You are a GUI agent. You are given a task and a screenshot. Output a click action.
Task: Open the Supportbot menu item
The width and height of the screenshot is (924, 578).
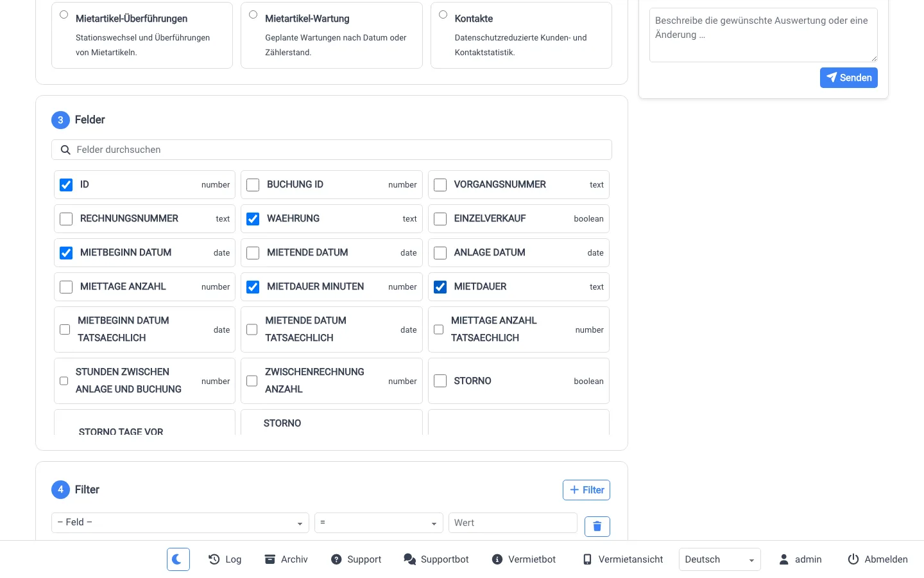(x=436, y=559)
